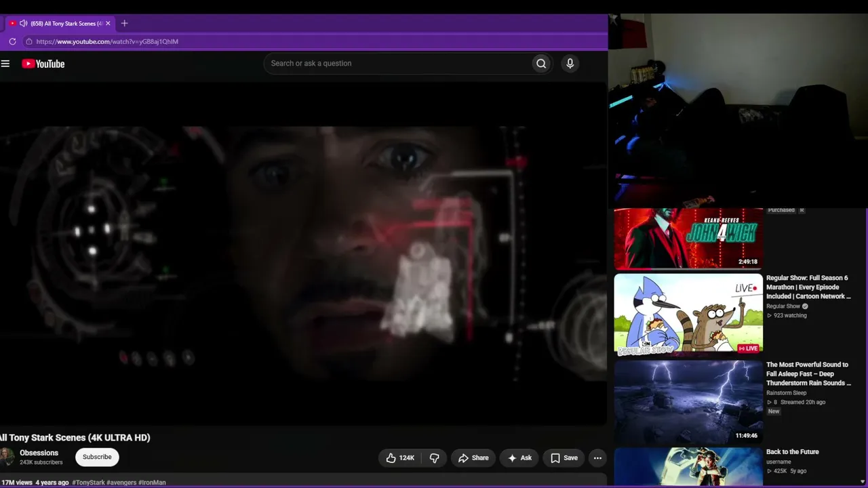Click the "425K" view count text
The width and height of the screenshot is (868, 488).
pyautogui.click(x=780, y=471)
